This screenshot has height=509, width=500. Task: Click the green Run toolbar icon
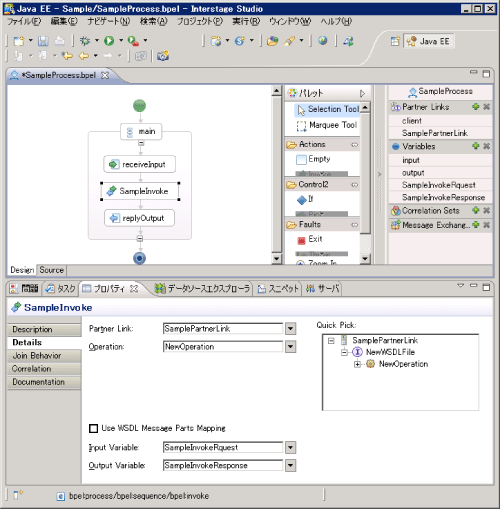pyautogui.click(x=109, y=41)
